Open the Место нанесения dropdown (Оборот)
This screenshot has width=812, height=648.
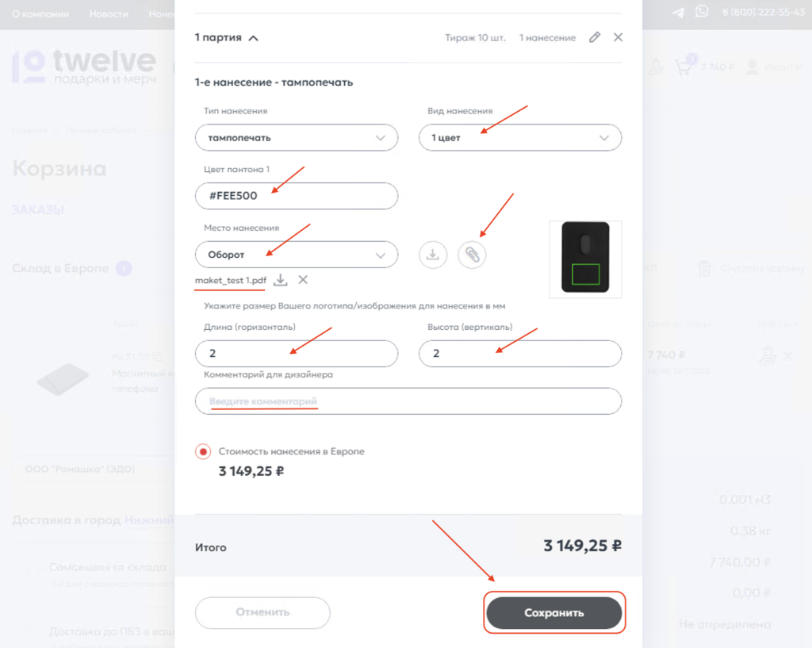point(297,255)
